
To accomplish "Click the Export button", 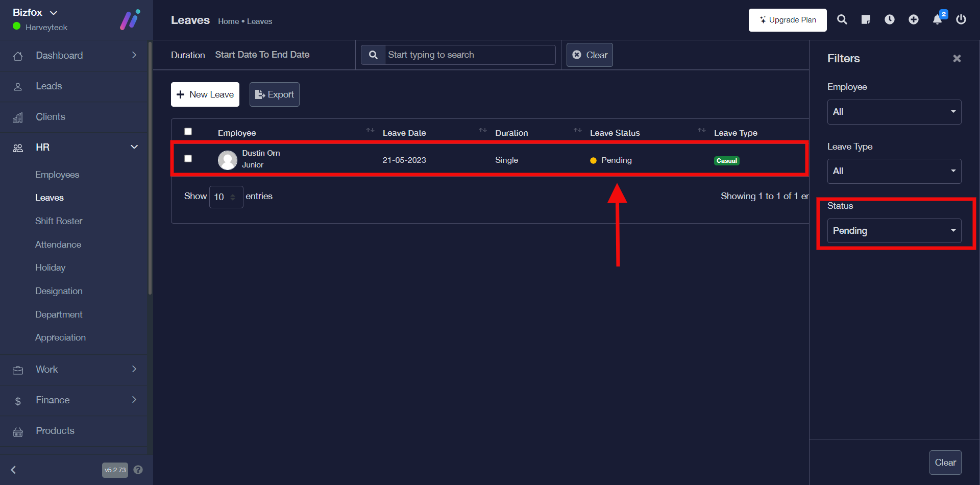I will 275,94.
